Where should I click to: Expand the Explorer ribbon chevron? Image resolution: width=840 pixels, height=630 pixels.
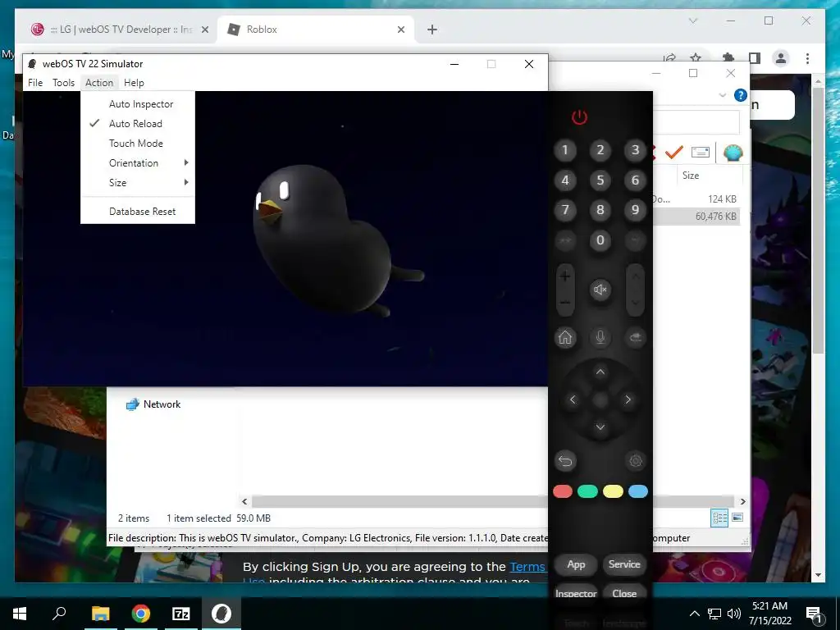[x=722, y=95]
